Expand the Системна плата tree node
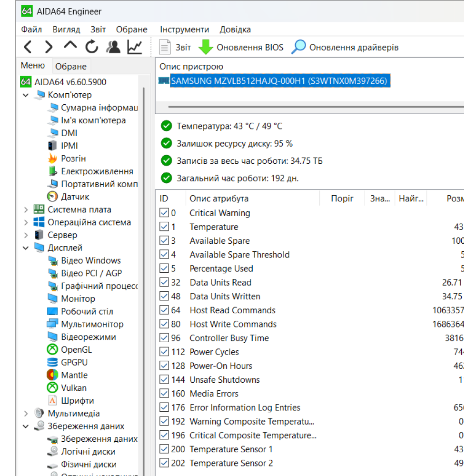 point(26,209)
